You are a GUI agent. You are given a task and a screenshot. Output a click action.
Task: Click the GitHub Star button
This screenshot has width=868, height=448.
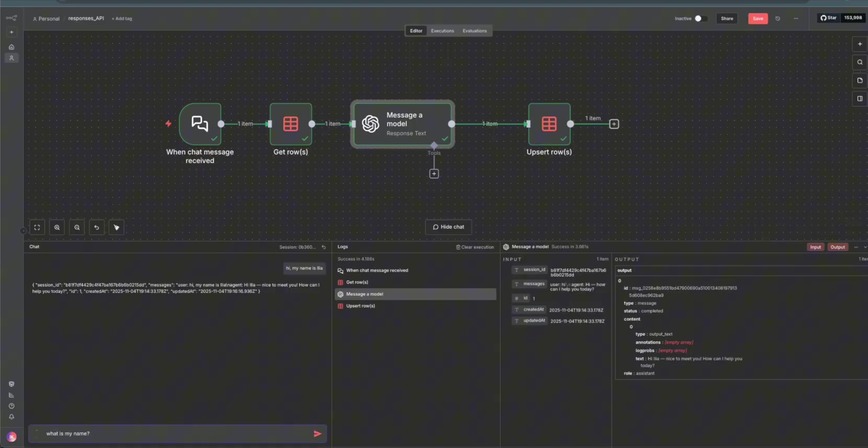click(828, 18)
